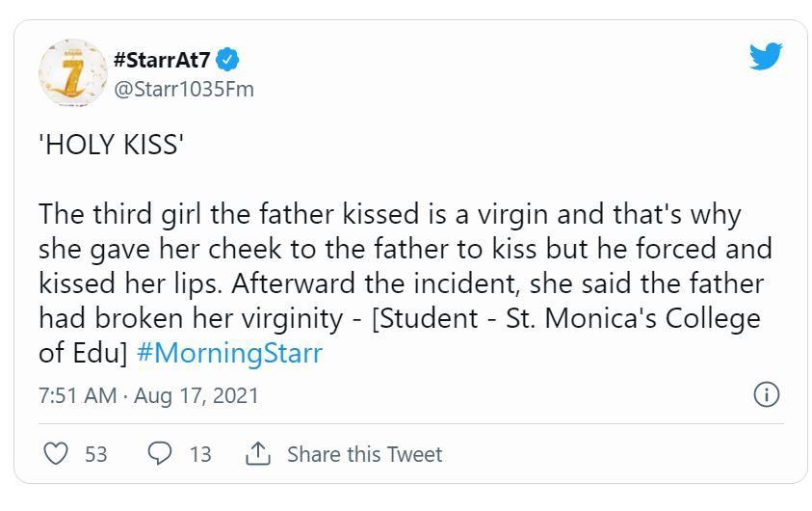Click the blue verified badge

tap(228, 61)
